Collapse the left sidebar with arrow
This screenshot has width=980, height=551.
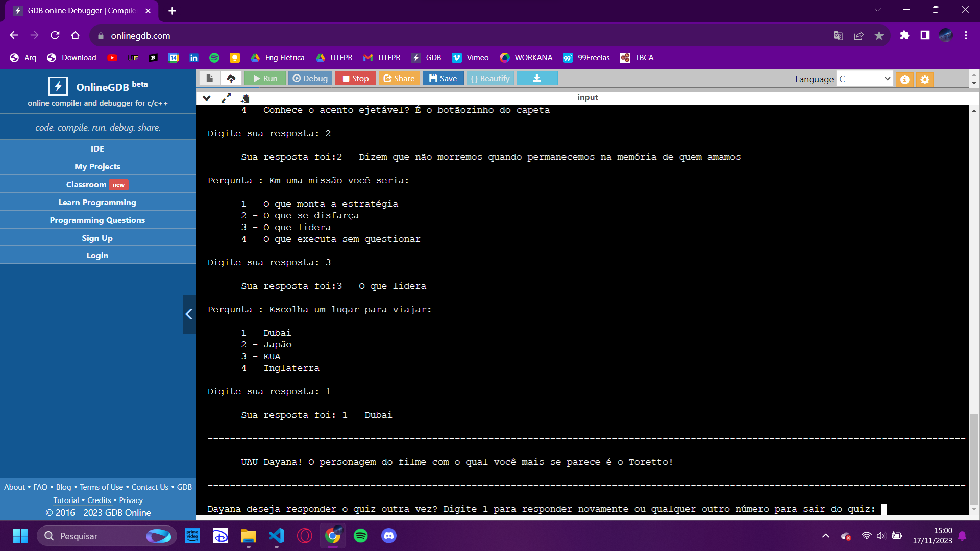click(189, 314)
